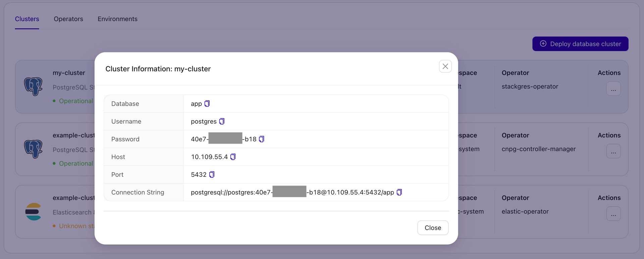Select the host value 10.109.55.4
The image size is (644, 259).
coord(209,157)
